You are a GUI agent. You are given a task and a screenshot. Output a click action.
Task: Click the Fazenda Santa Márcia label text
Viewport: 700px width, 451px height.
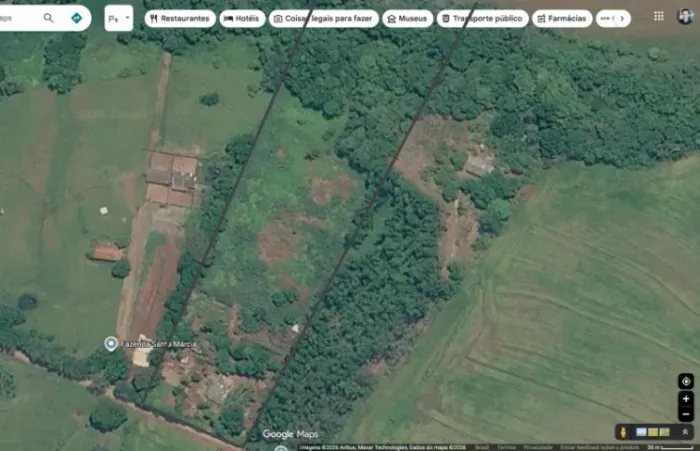pyautogui.click(x=158, y=344)
